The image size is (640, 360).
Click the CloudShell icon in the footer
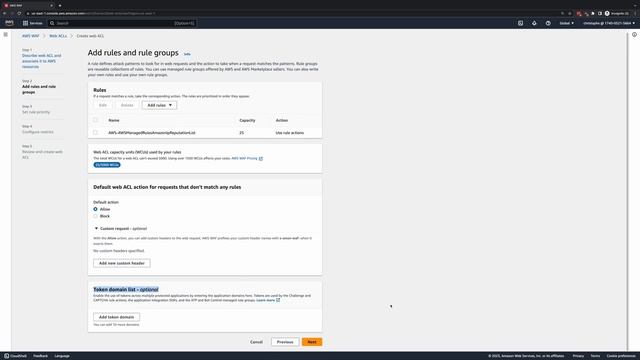[x=7, y=356]
